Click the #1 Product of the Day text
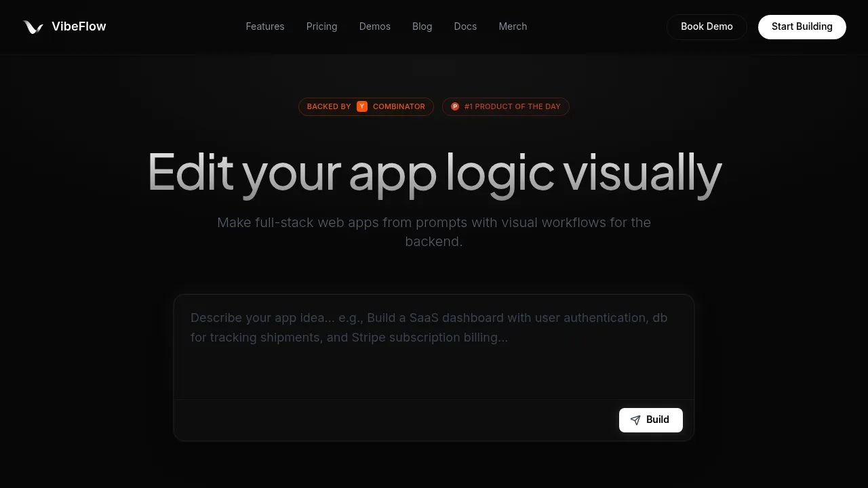The image size is (868, 488). click(513, 106)
